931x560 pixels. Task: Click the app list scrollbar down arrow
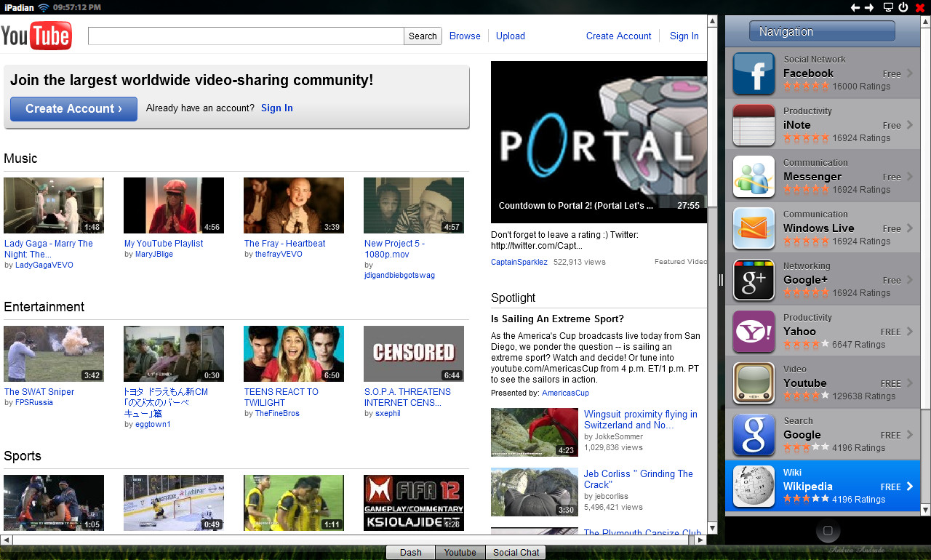(925, 510)
